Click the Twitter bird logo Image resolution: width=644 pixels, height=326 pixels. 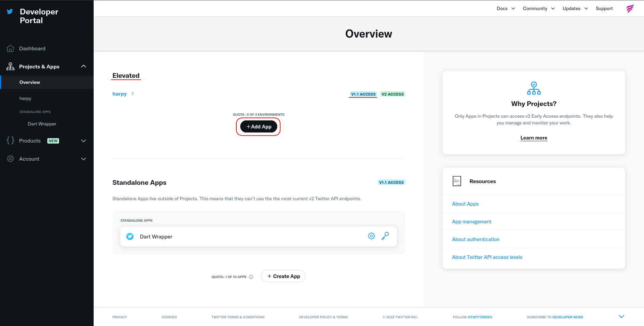pos(10,11)
